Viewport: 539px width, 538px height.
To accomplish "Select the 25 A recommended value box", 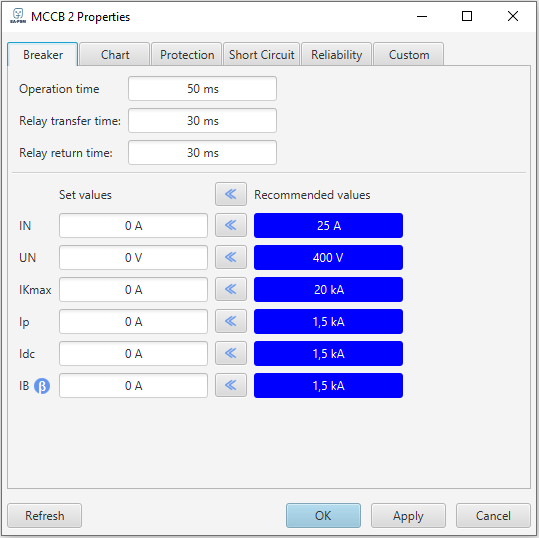I will 328,226.
